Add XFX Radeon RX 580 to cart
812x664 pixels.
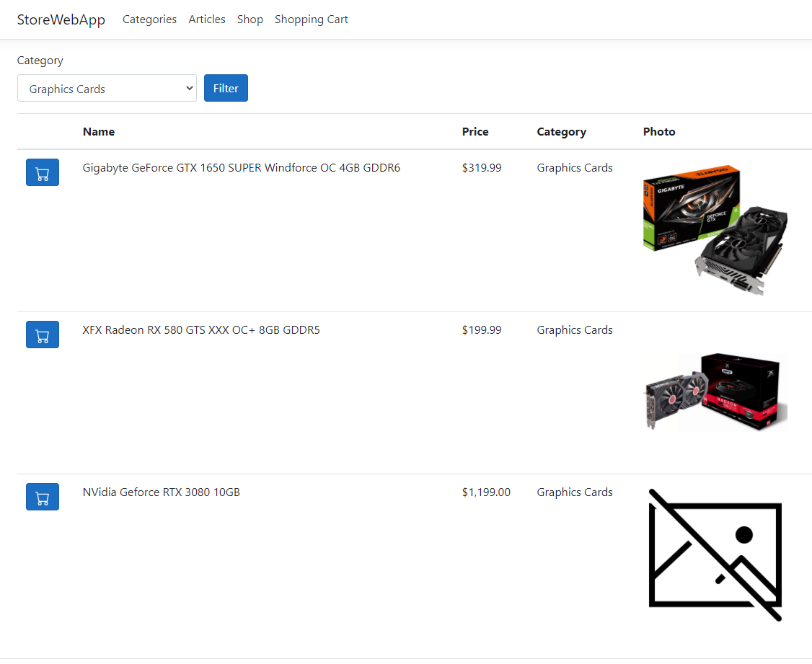[x=43, y=335]
